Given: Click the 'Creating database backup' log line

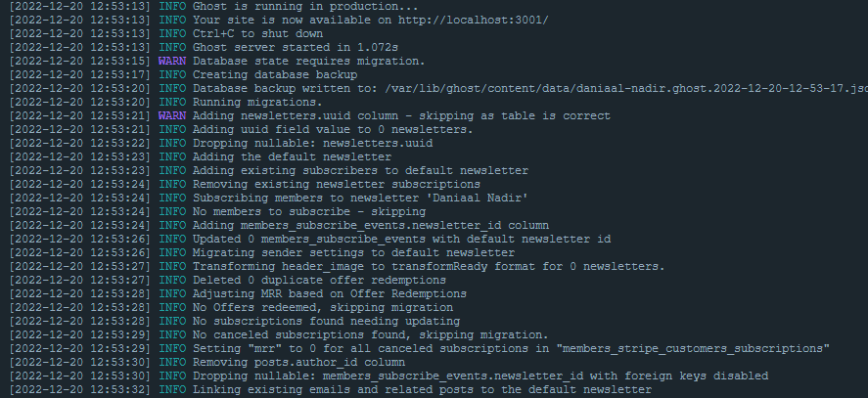Looking at the screenshot, I should 275,74.
